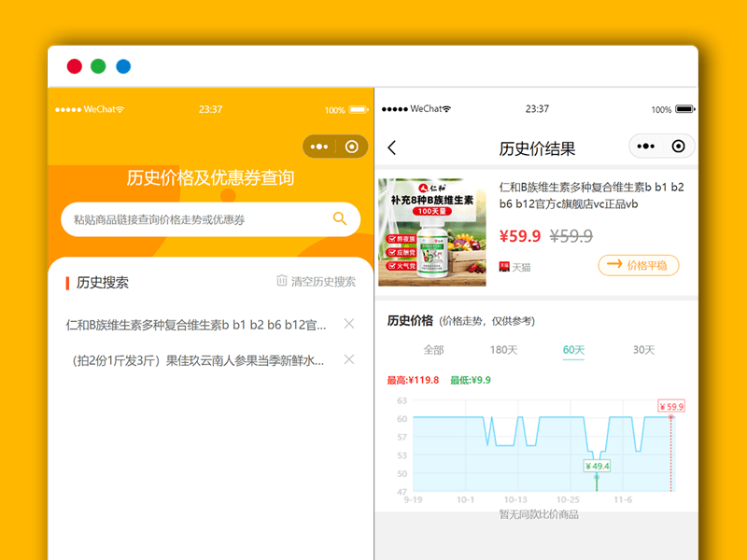Tap the circular target capsule icon
Viewport: 747px width, 560px height.
coord(351,147)
